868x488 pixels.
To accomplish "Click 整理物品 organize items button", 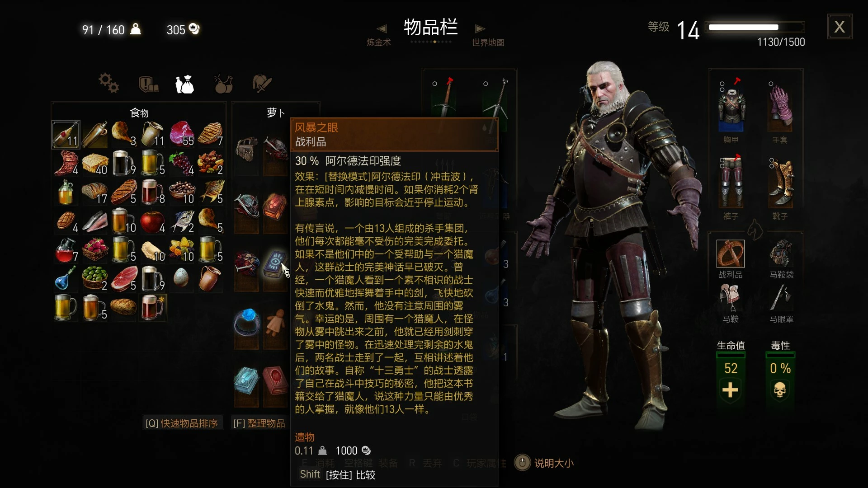I will tap(259, 423).
